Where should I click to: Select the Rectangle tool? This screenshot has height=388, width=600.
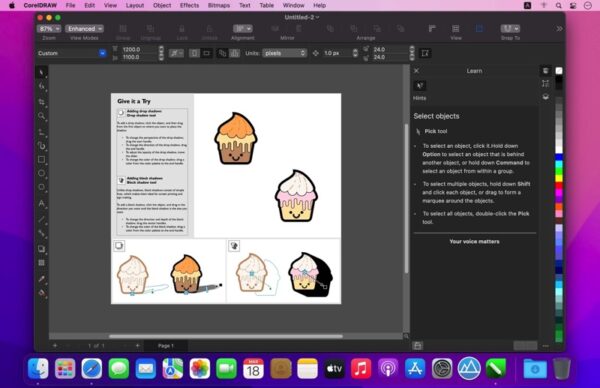[x=41, y=160]
